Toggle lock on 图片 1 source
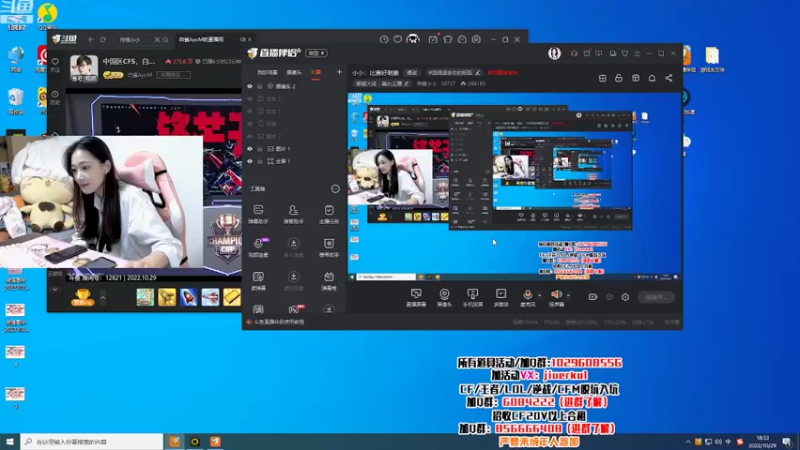The width and height of the screenshot is (800, 450). point(260,148)
